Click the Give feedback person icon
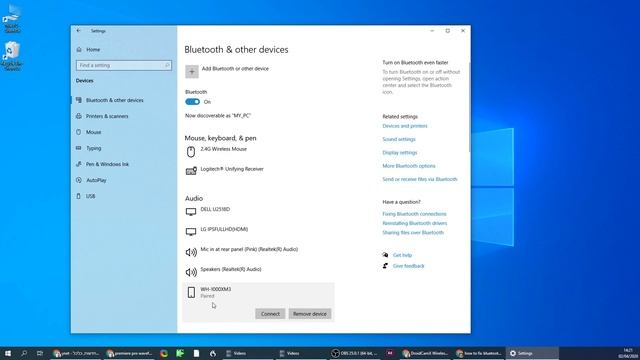This screenshot has height=360, width=640. (x=385, y=266)
